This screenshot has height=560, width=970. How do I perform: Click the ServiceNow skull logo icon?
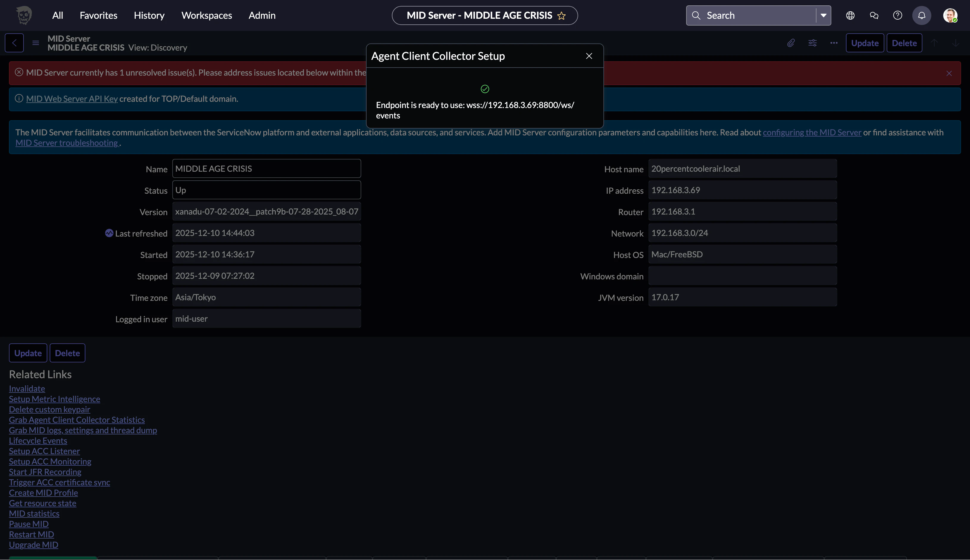[x=24, y=15]
